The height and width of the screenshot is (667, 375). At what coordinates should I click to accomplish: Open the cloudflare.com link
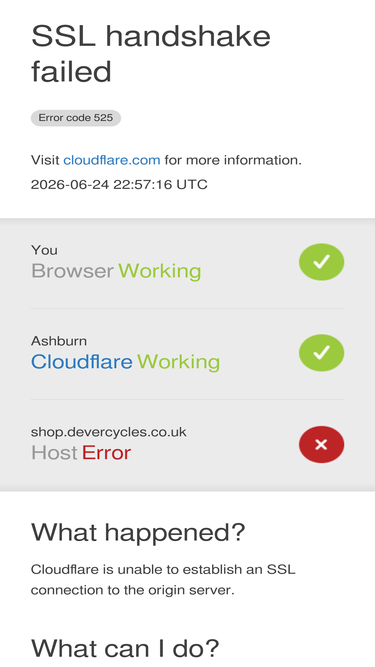tap(112, 160)
